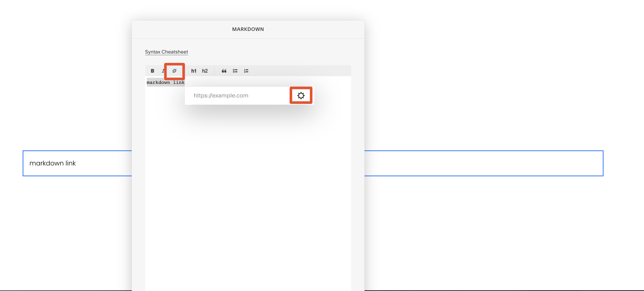
Task: Open link settings with the gear icon
Action: (301, 95)
